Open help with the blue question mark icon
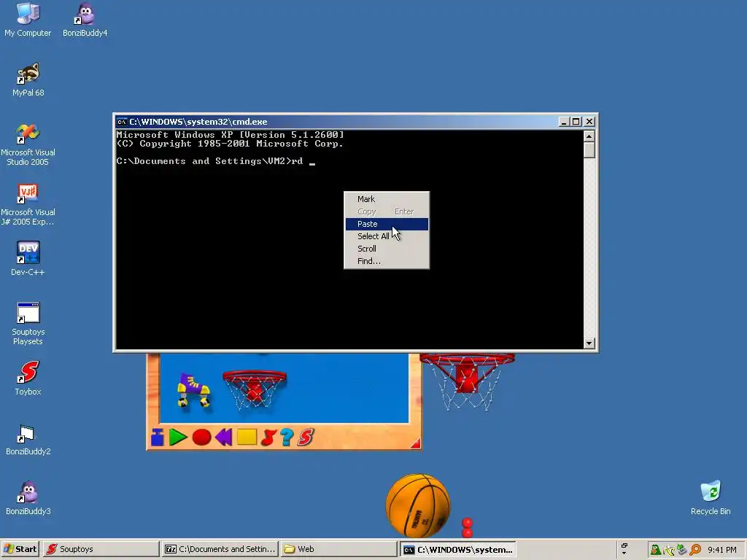The image size is (747, 560). coord(287,437)
